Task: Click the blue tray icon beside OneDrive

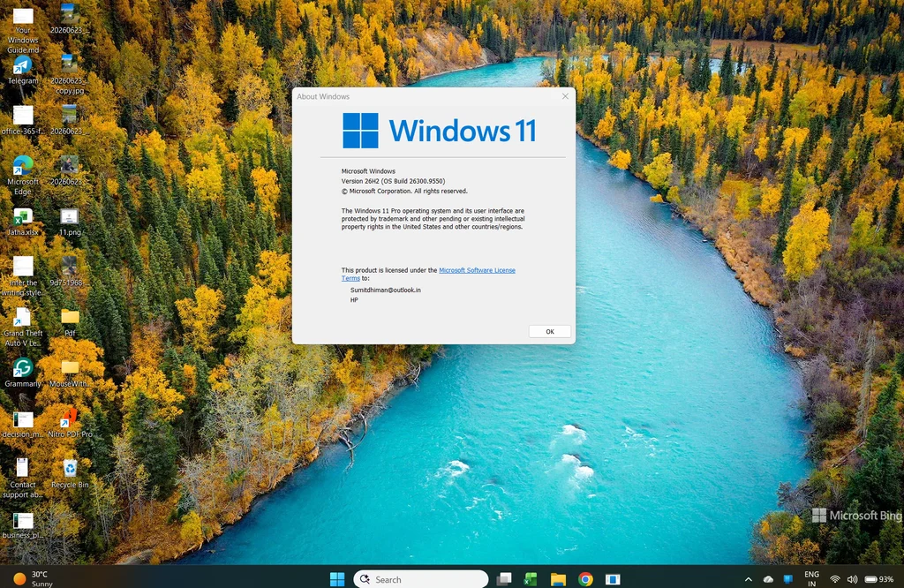Action: click(x=788, y=579)
